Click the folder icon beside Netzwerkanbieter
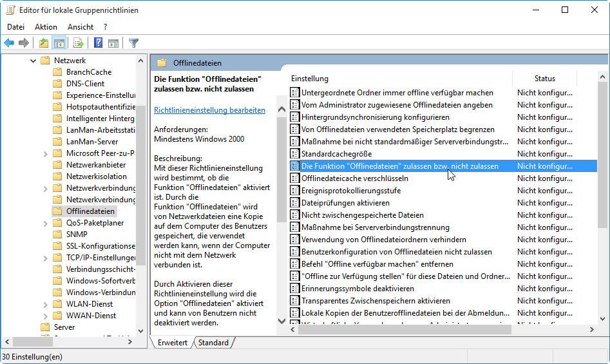The image size is (610, 364). click(x=57, y=164)
